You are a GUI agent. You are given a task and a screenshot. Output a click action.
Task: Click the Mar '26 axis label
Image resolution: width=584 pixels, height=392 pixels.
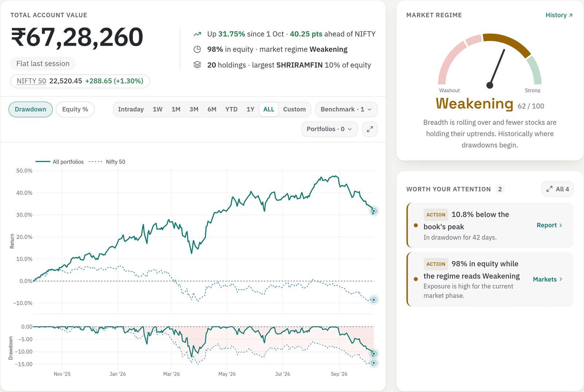pos(172,374)
